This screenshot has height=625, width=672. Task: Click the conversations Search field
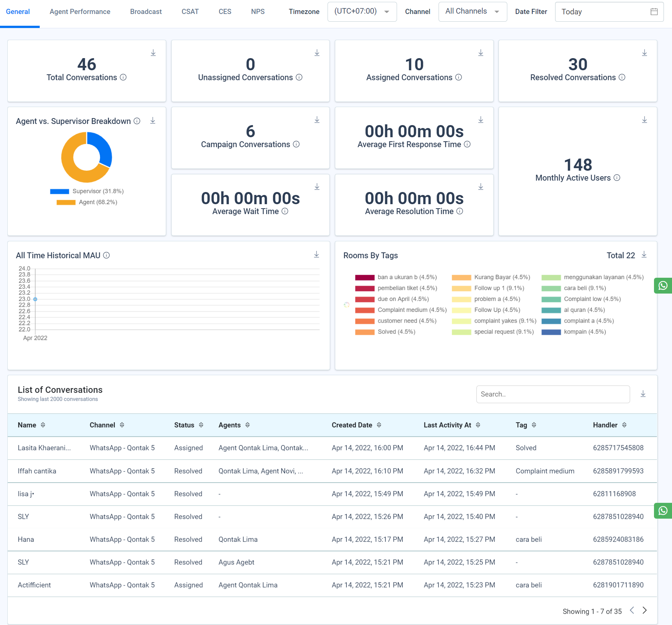click(x=553, y=394)
